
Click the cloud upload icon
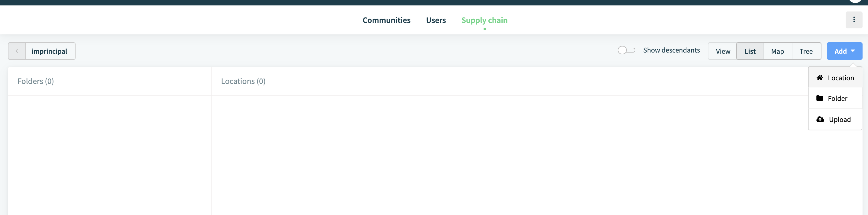[x=820, y=120]
